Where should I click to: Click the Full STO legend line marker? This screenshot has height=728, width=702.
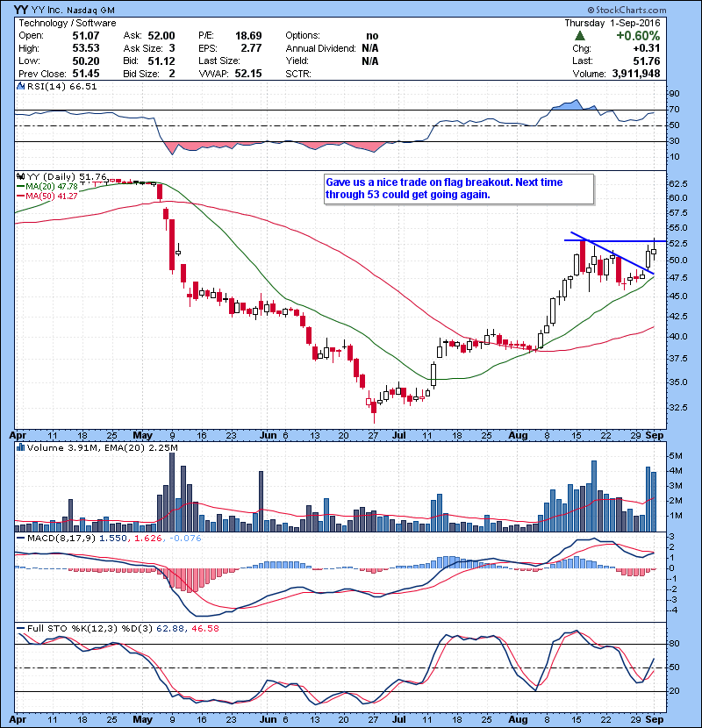20,628
